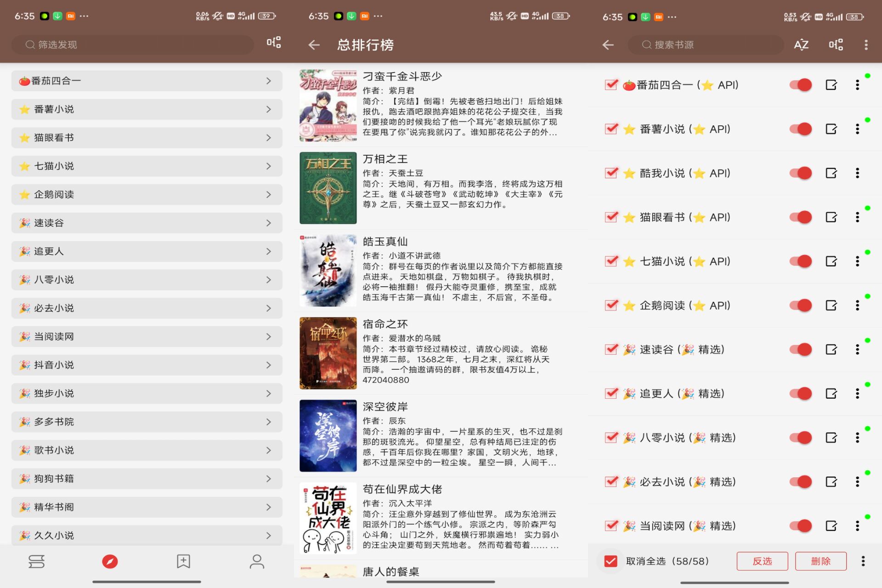
Task: Disable the 速读谷 source toggle switch
Action: tap(800, 349)
